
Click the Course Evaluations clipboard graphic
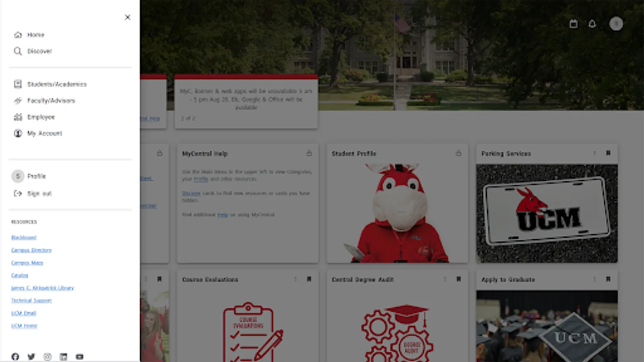tap(253, 332)
